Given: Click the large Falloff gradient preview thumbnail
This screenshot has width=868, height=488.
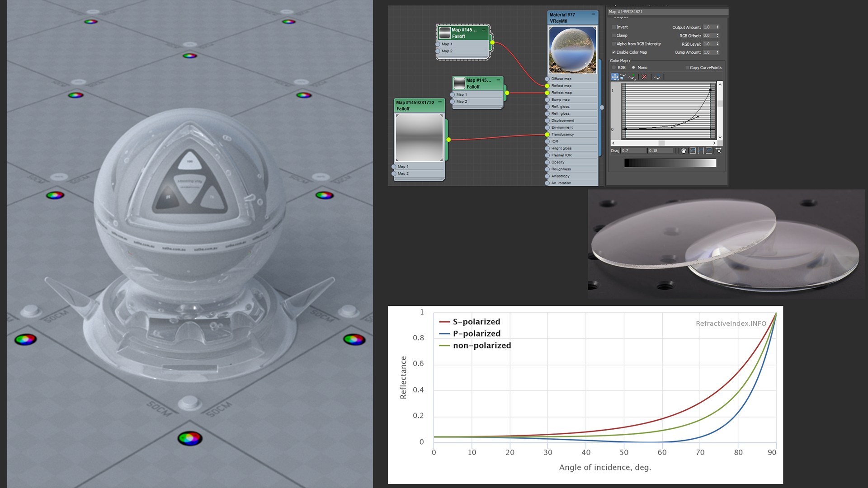Looking at the screenshot, I should pyautogui.click(x=419, y=137).
